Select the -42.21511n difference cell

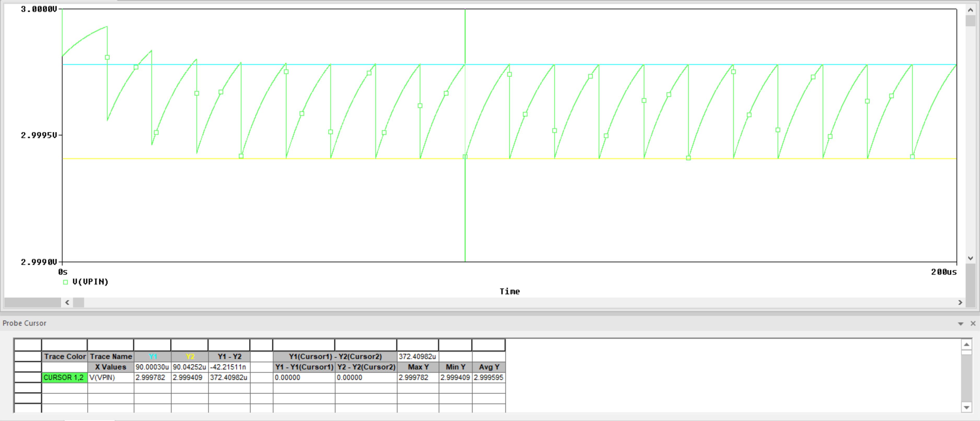pos(229,367)
